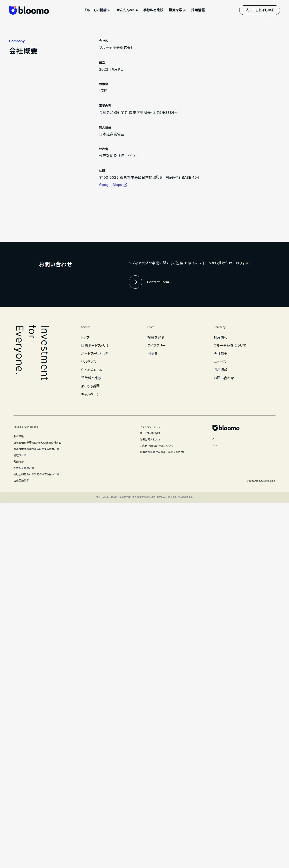This screenshot has height=868, width=289.
Task: Open footer Service link 手数料と比較
Action: [91, 378]
